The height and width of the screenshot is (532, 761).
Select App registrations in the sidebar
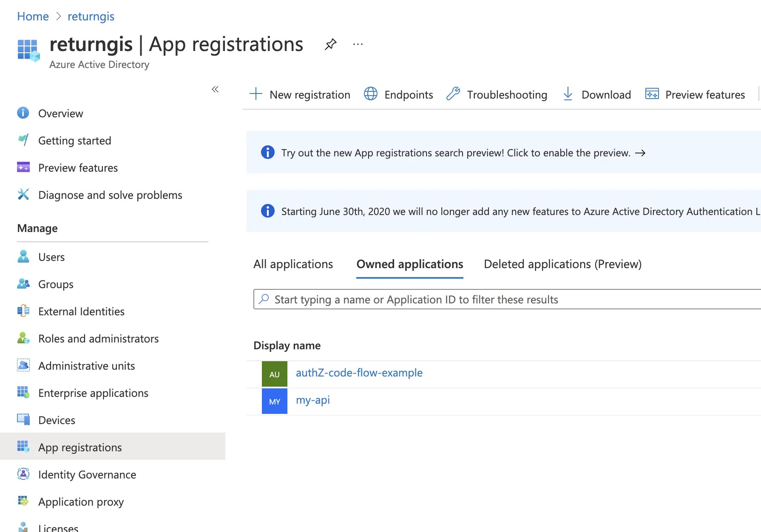click(112, 446)
